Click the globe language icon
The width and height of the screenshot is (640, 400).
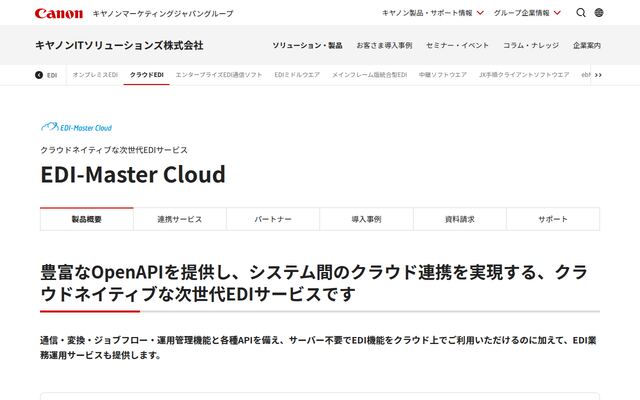pyautogui.click(x=599, y=13)
